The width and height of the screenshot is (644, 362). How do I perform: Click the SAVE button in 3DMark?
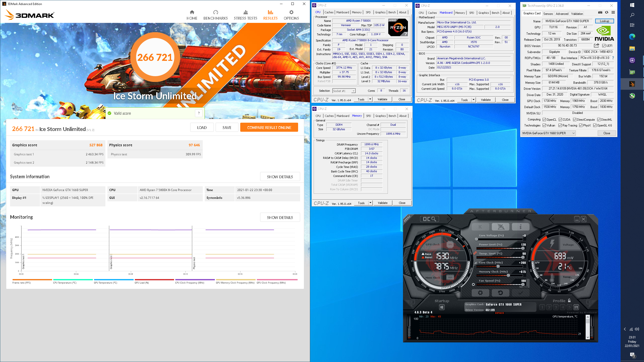(x=227, y=127)
